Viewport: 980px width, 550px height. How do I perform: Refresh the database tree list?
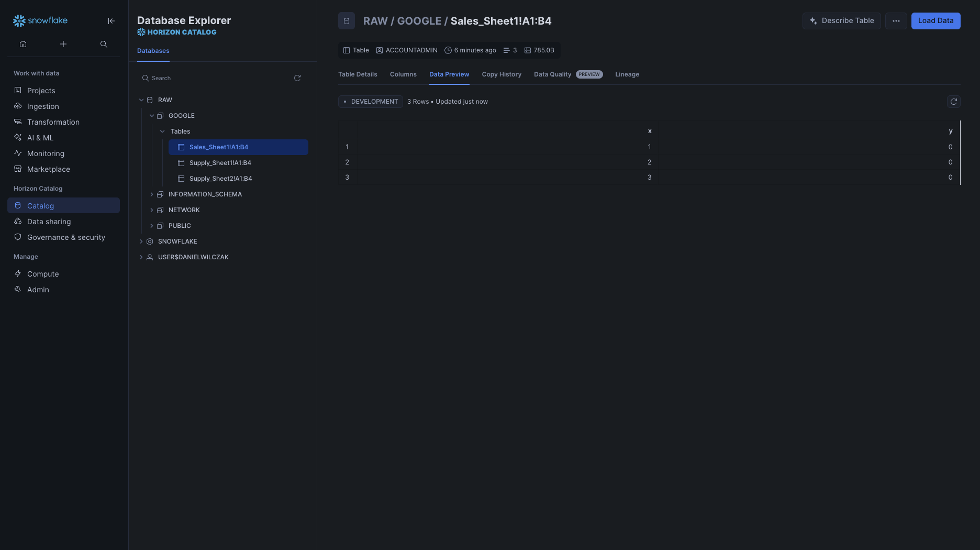coord(297,78)
